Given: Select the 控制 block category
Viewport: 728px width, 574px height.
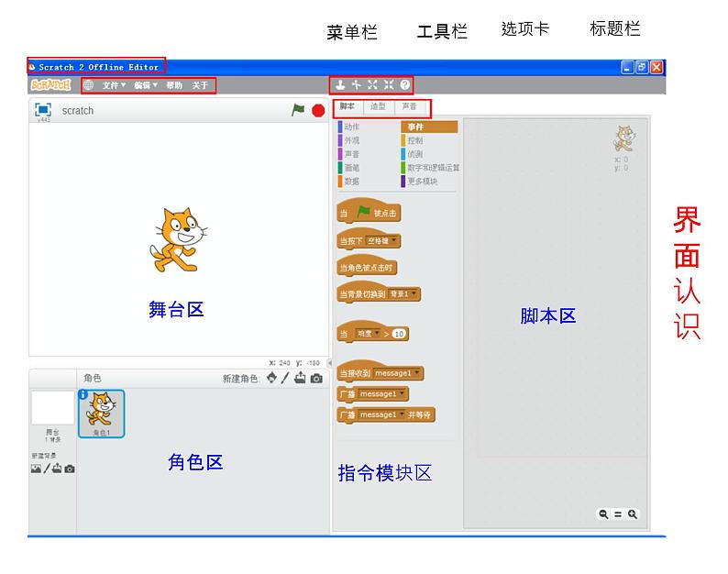Looking at the screenshot, I should click(415, 140).
